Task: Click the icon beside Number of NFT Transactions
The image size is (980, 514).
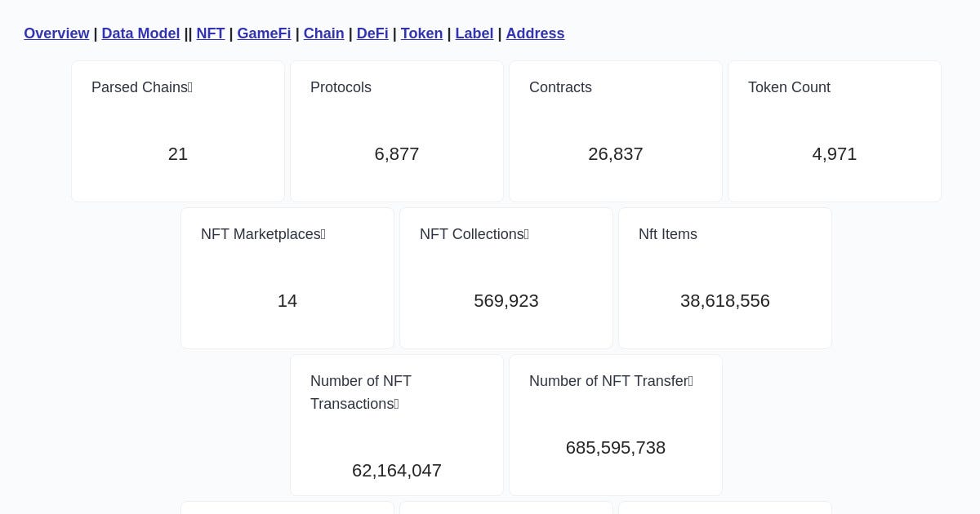Action: coord(396,404)
